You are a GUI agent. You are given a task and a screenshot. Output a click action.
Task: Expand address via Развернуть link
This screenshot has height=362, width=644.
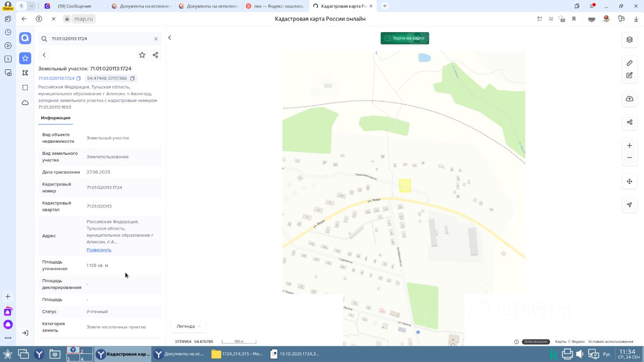99,250
